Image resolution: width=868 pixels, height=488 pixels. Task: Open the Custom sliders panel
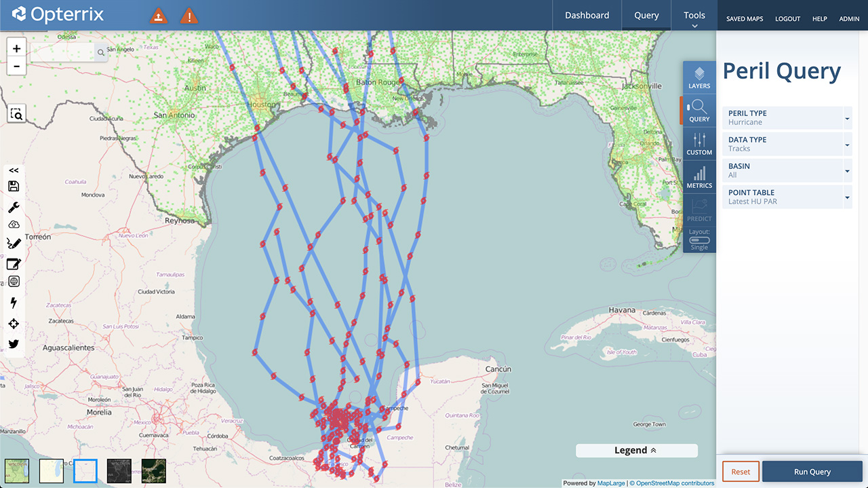(699, 144)
